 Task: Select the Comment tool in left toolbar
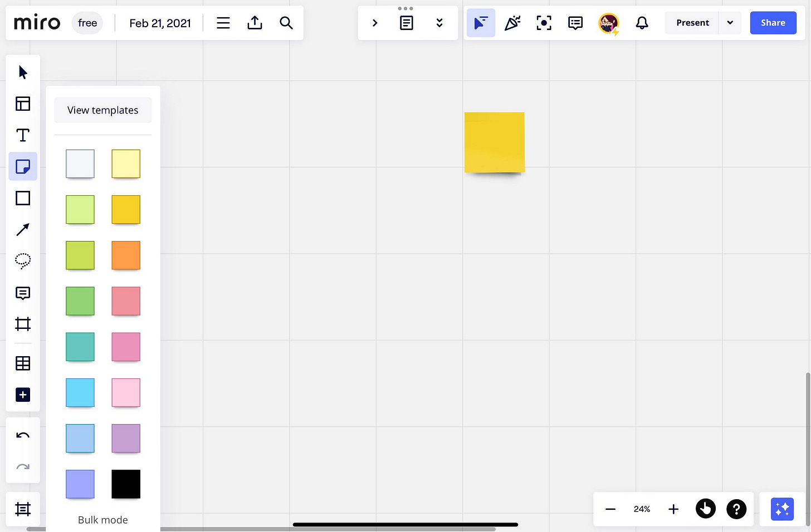23,293
